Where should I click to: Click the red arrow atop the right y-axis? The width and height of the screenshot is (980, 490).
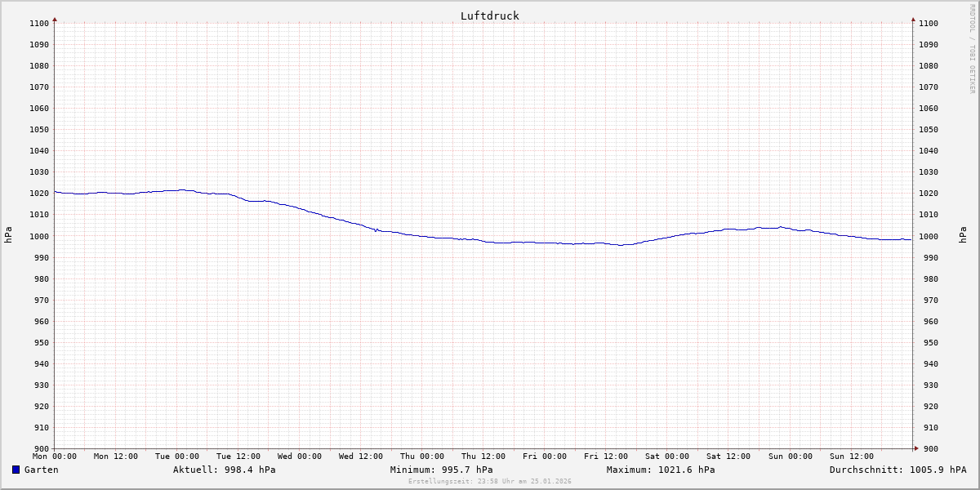pyautogui.click(x=913, y=18)
